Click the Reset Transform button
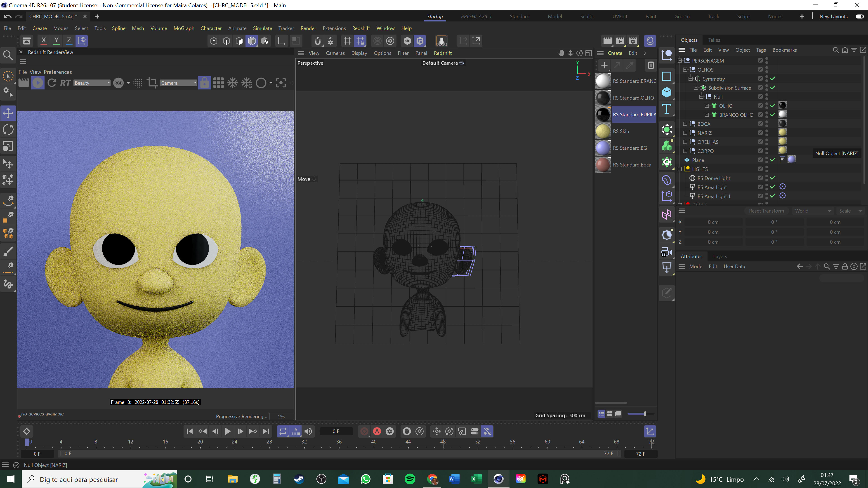 (x=766, y=211)
